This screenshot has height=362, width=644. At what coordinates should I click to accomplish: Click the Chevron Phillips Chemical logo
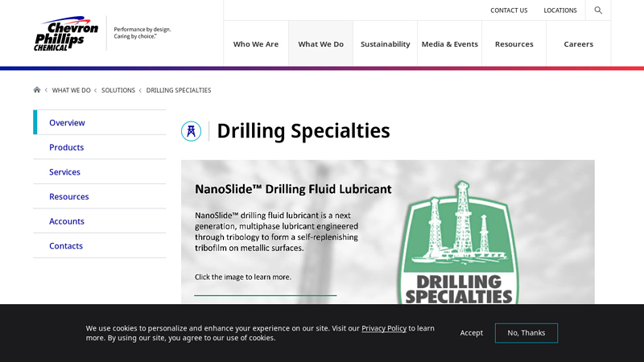(66, 33)
